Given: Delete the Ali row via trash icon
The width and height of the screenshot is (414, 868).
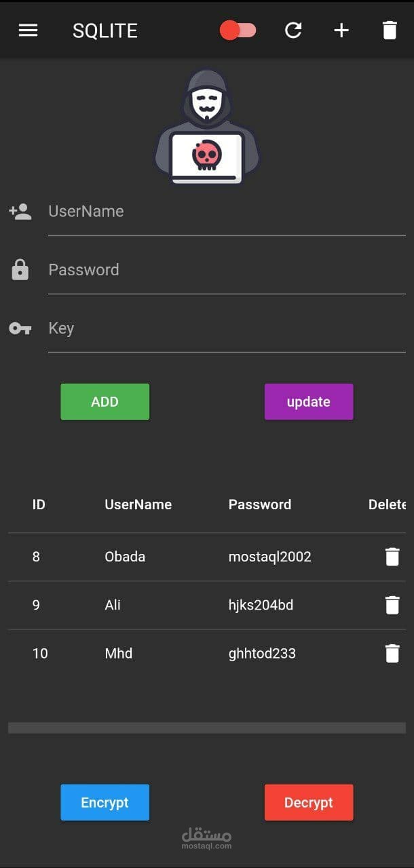Looking at the screenshot, I should tap(392, 605).
